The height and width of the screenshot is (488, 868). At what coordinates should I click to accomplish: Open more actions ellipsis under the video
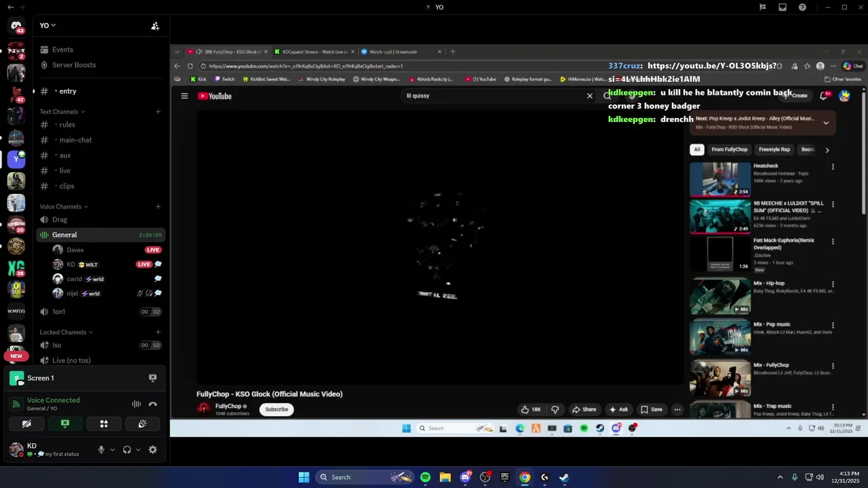coord(677,409)
